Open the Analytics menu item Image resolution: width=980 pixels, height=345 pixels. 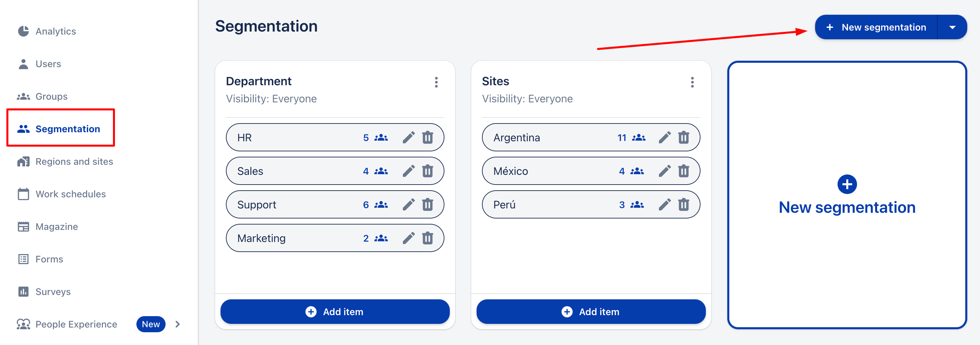pyautogui.click(x=56, y=31)
